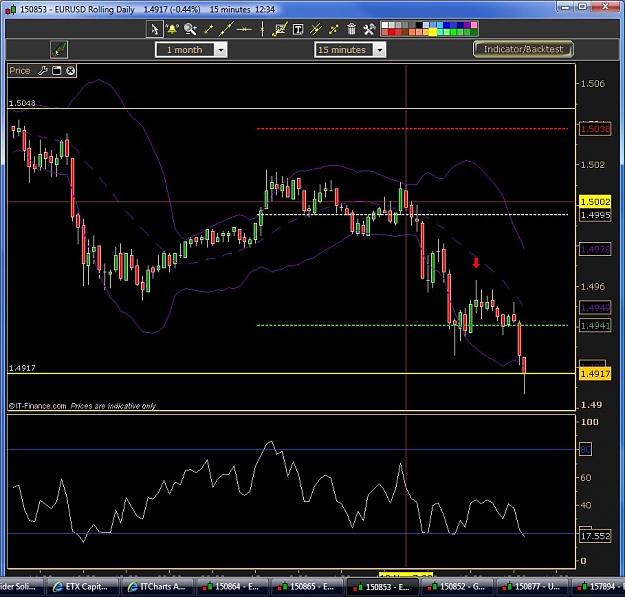Select the horizontal line tool
Image resolution: width=625 pixels, height=597 pixels.
point(244,29)
